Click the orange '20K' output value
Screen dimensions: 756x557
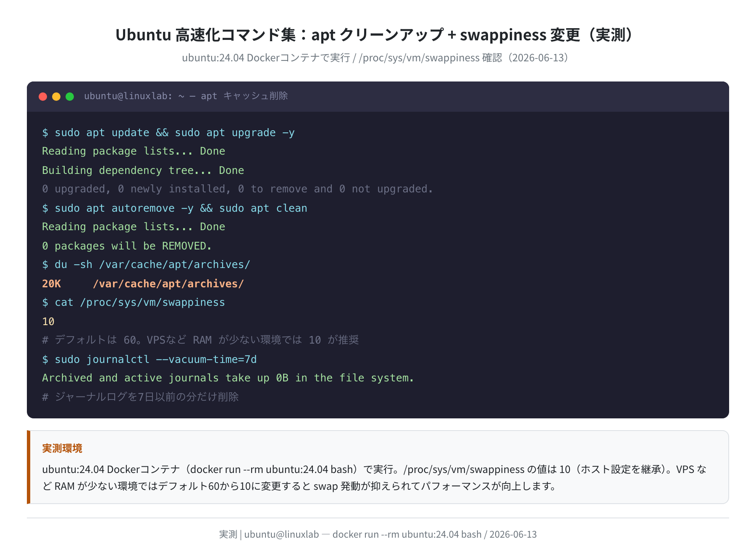click(51, 284)
